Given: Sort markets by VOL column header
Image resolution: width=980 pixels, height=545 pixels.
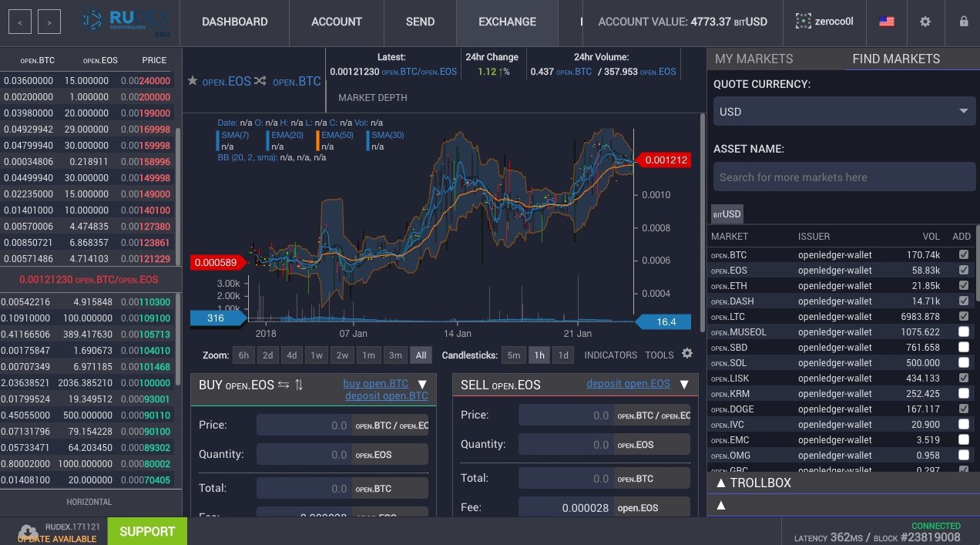Looking at the screenshot, I should pos(931,236).
